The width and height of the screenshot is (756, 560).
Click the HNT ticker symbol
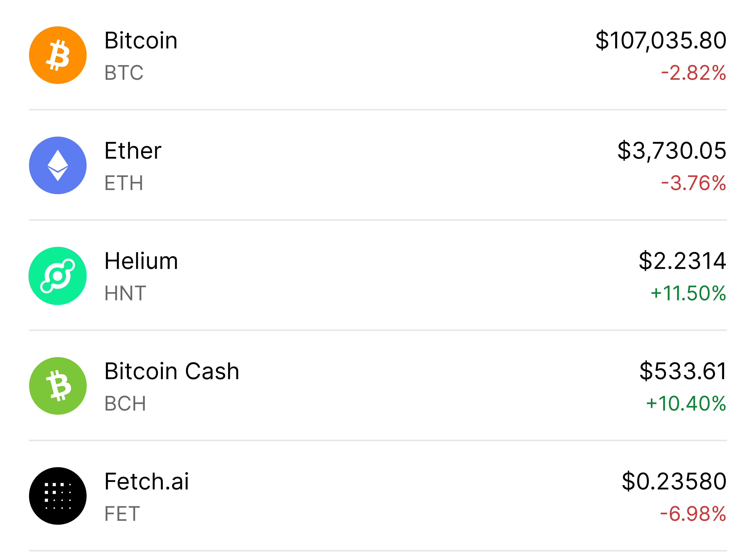pos(125,293)
